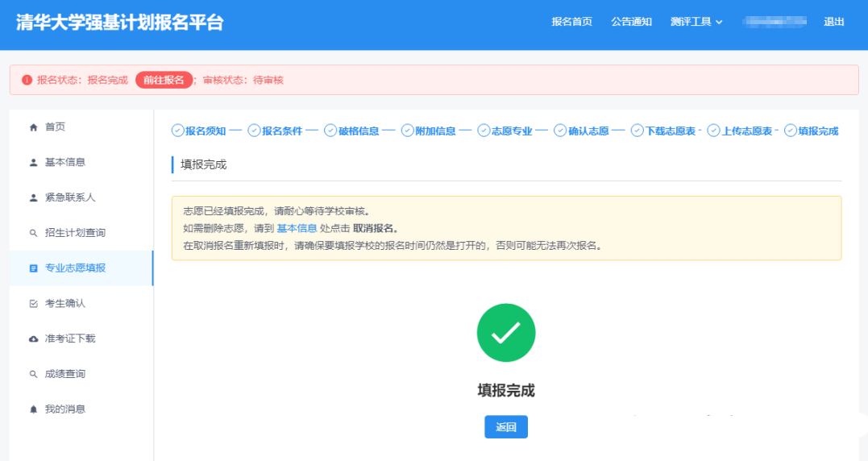
Task: Click the person icon beside 基本信息
Action: click(x=33, y=162)
